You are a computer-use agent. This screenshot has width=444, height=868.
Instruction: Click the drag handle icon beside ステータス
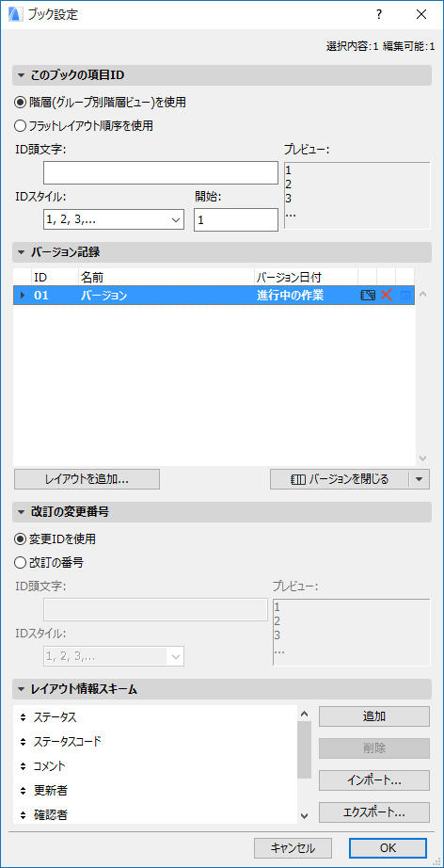click(x=23, y=717)
